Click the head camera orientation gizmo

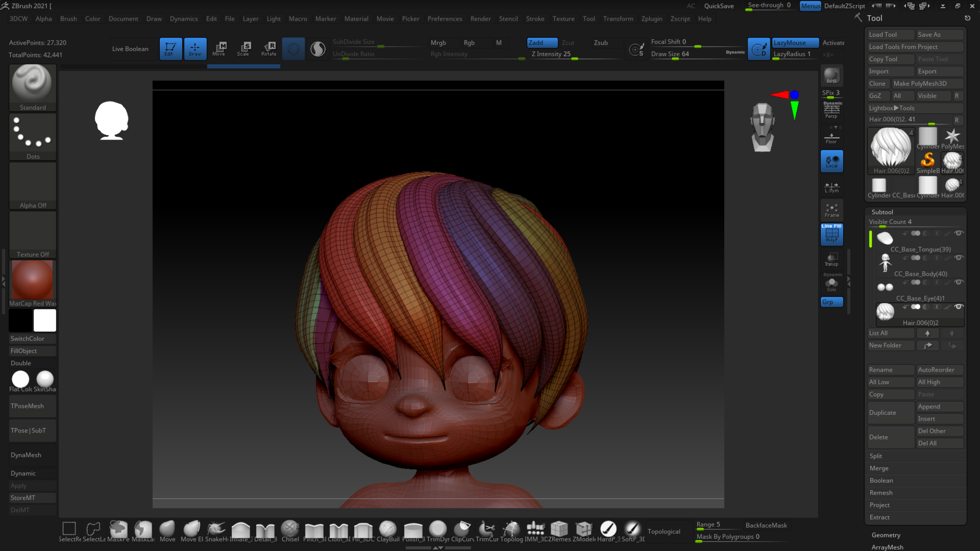click(x=762, y=127)
